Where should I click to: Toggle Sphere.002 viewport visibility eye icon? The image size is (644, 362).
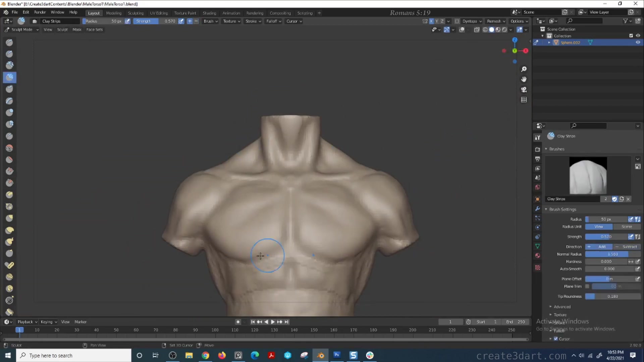point(638,42)
